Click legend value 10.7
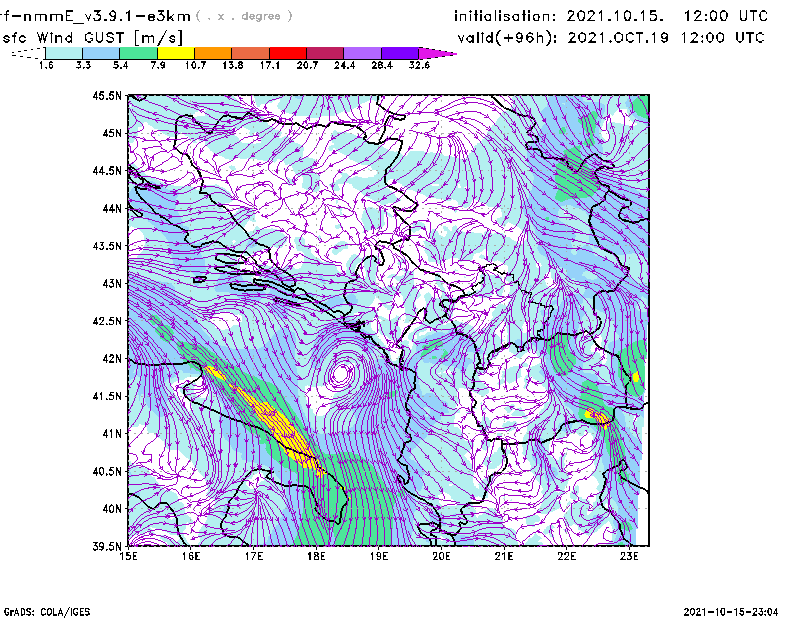The image size is (800, 618). click(x=195, y=65)
